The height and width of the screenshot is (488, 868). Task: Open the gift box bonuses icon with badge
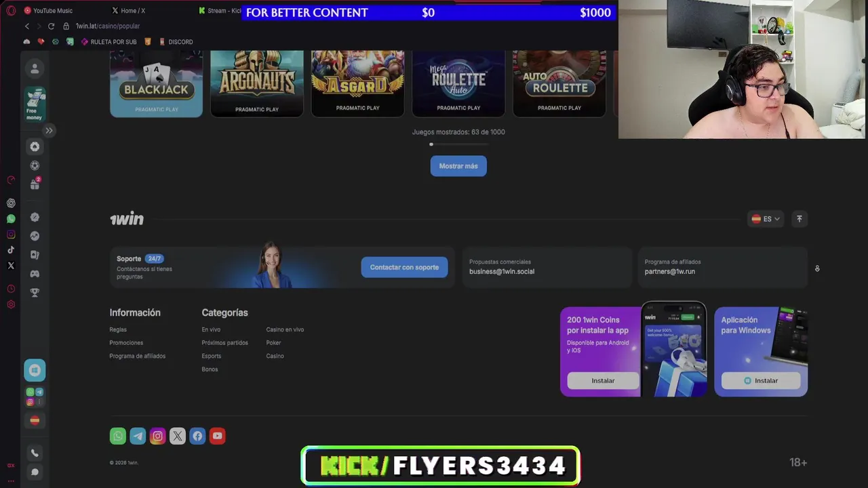[x=35, y=184]
